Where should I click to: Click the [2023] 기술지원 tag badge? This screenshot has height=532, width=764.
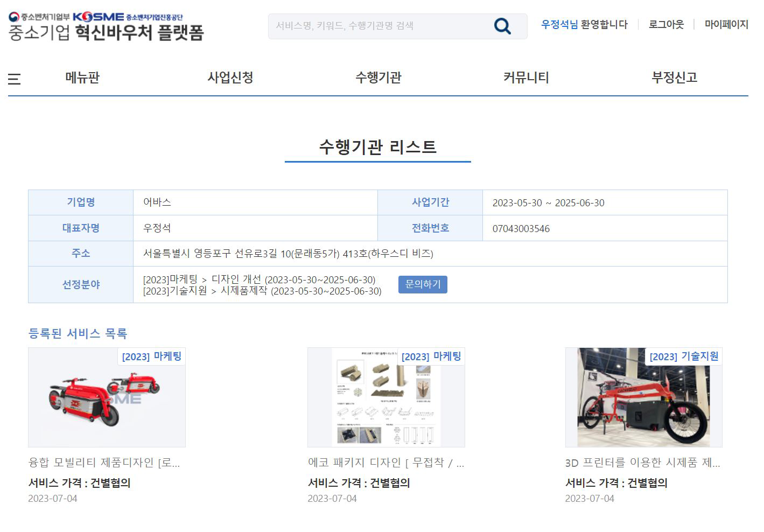point(684,356)
